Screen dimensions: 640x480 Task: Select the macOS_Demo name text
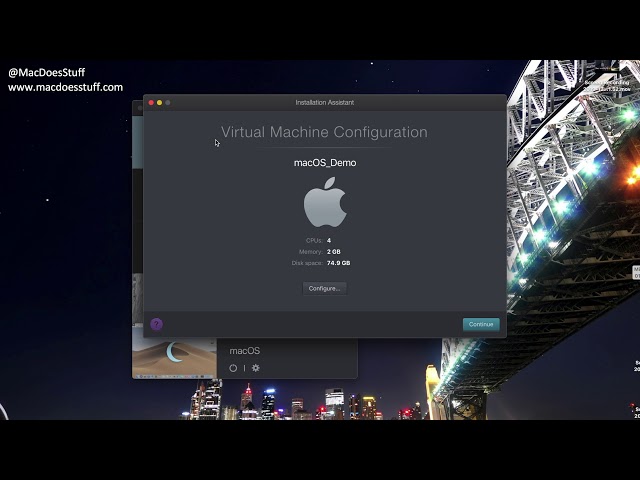[x=325, y=163]
